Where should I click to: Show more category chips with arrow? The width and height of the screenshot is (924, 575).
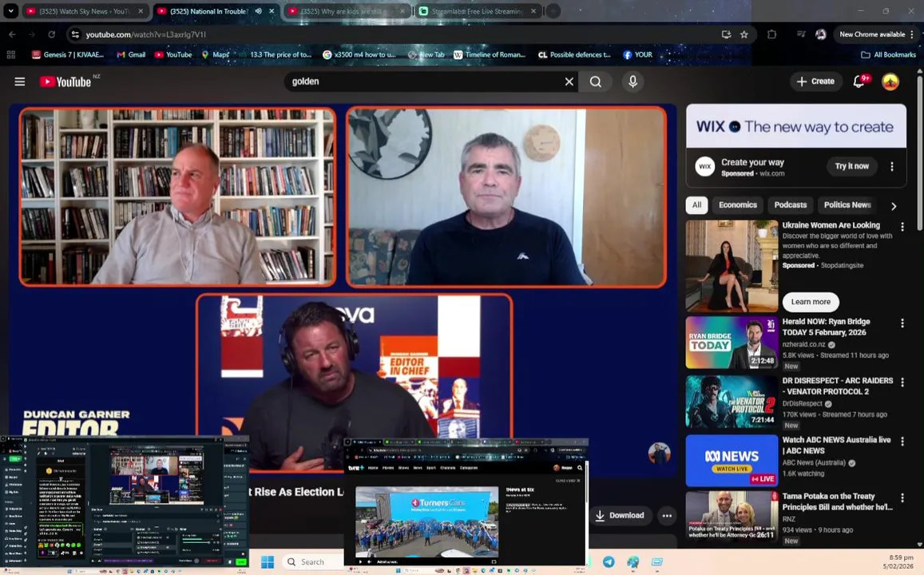click(x=894, y=206)
